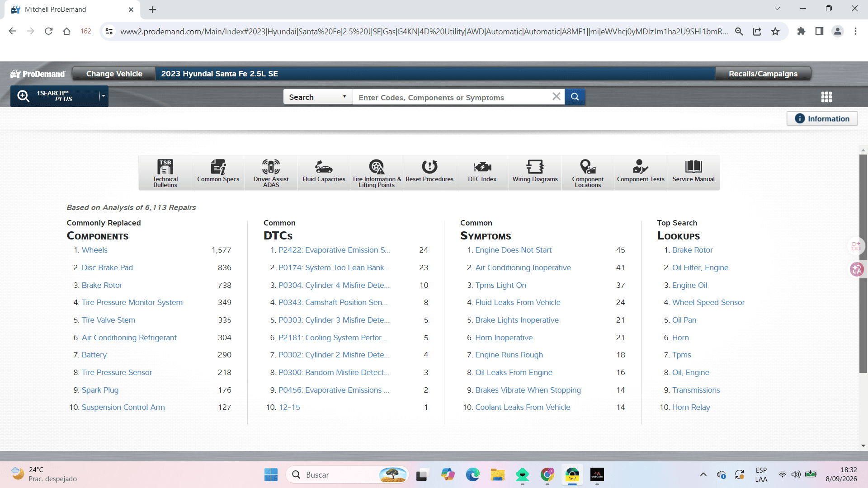Bookmark this page with star icon
The width and height of the screenshot is (868, 488).
pyautogui.click(x=775, y=31)
